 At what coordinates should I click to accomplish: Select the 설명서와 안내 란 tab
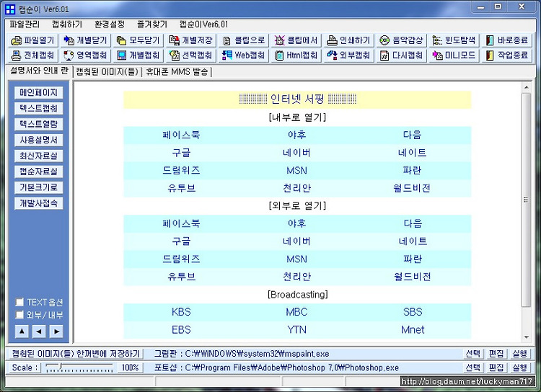39,71
